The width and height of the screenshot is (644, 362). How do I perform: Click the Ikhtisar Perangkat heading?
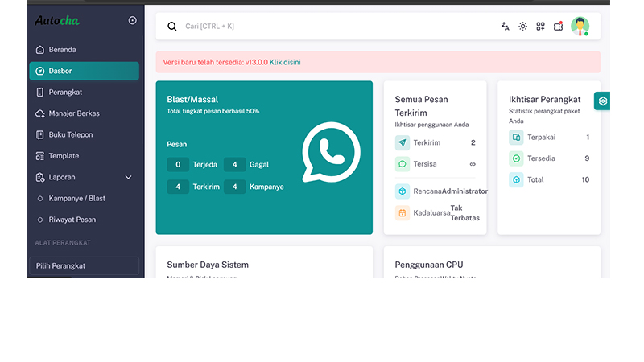pyautogui.click(x=545, y=99)
